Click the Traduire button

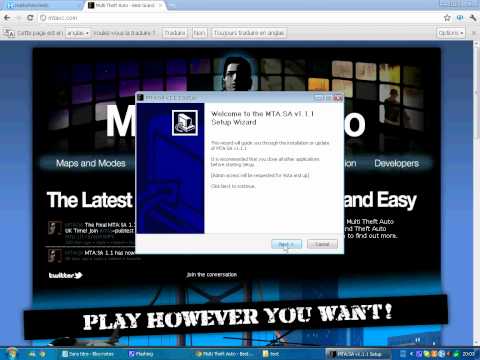[174, 33]
